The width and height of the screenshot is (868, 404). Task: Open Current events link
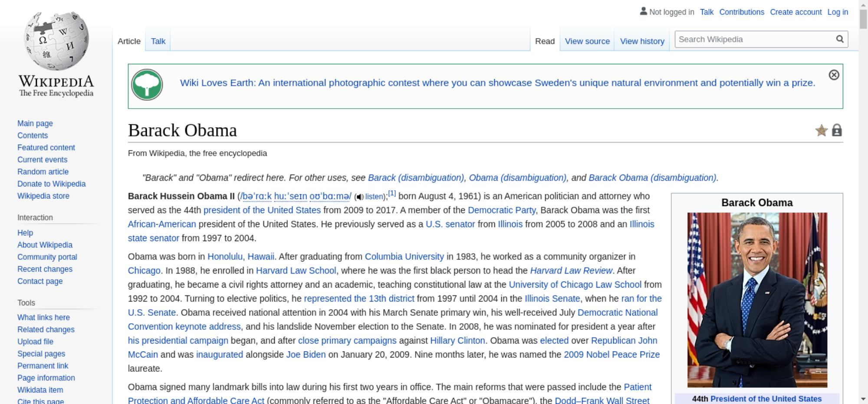(42, 160)
